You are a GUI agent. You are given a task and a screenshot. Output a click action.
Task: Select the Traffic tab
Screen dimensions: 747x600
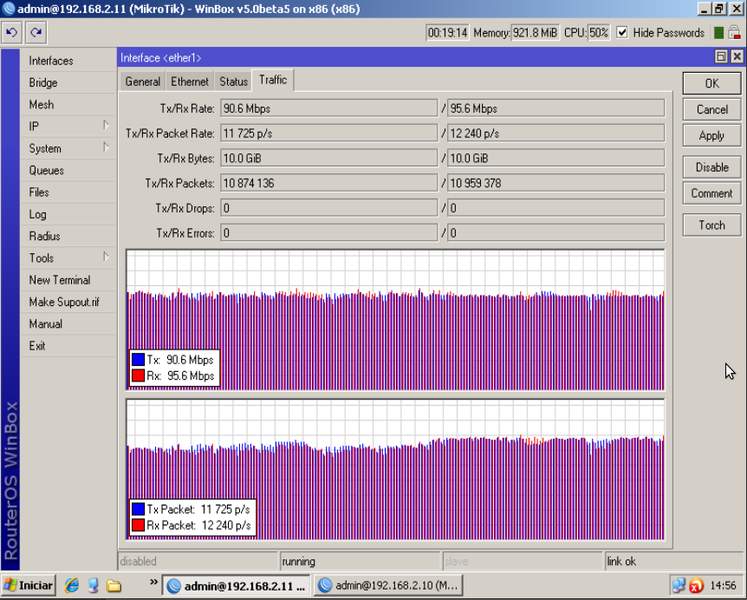pos(273,80)
